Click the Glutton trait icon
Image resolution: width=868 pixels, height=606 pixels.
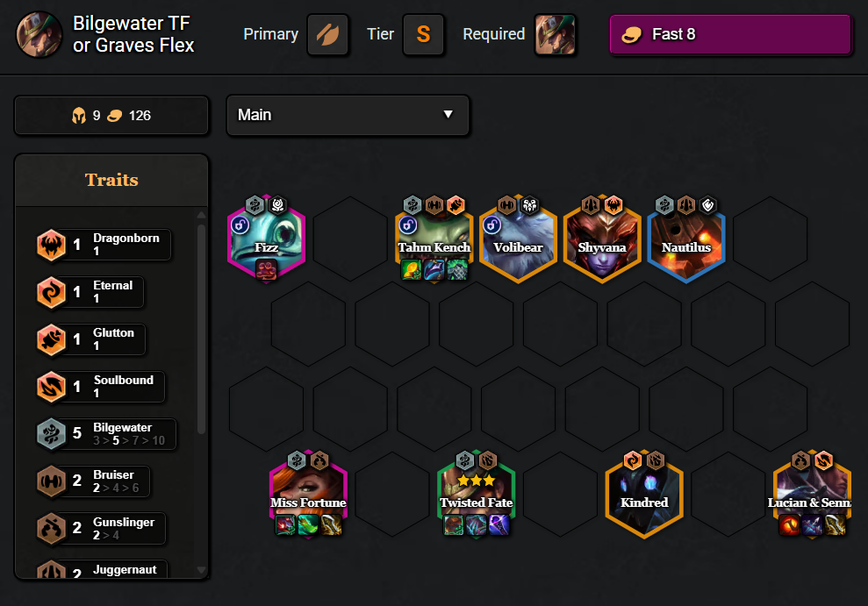pyautogui.click(x=53, y=340)
